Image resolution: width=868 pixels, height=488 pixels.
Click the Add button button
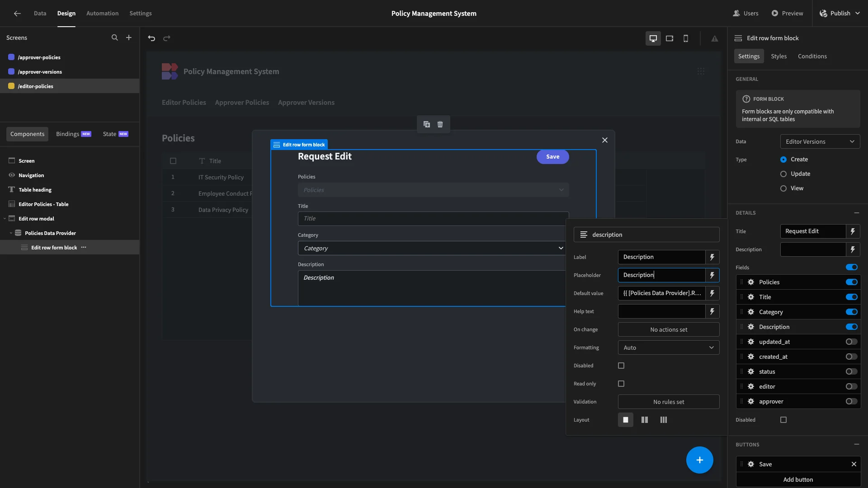[798, 479]
